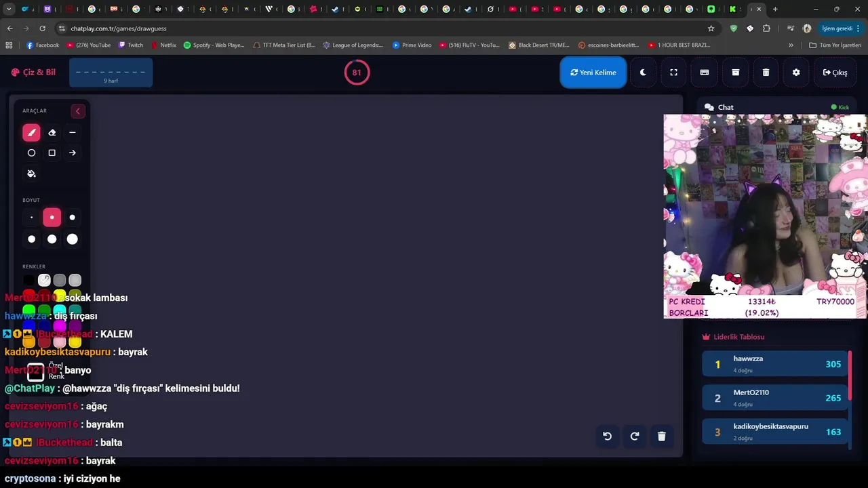The width and height of the screenshot is (868, 488).
Task: Select the straight line tool
Action: (72, 133)
